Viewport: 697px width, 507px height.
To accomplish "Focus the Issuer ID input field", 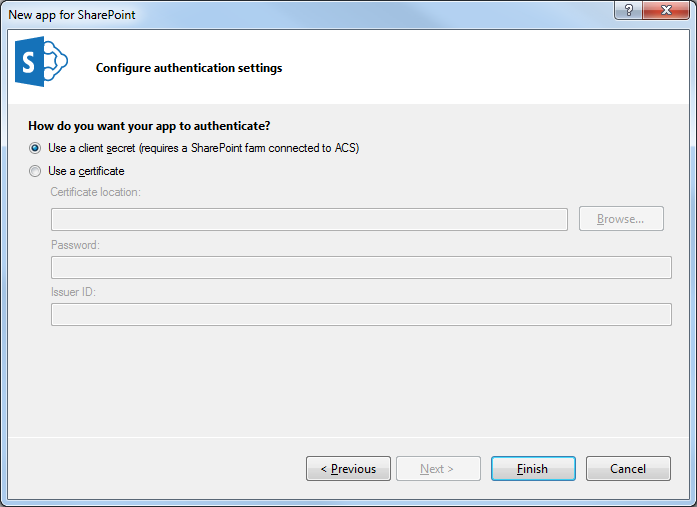I will coord(361,315).
